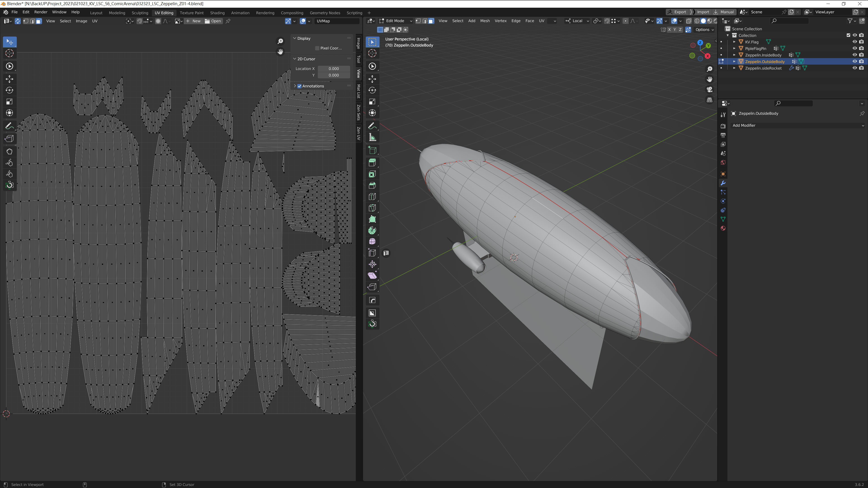
Task: Open the Mesh menu
Action: 485,21
